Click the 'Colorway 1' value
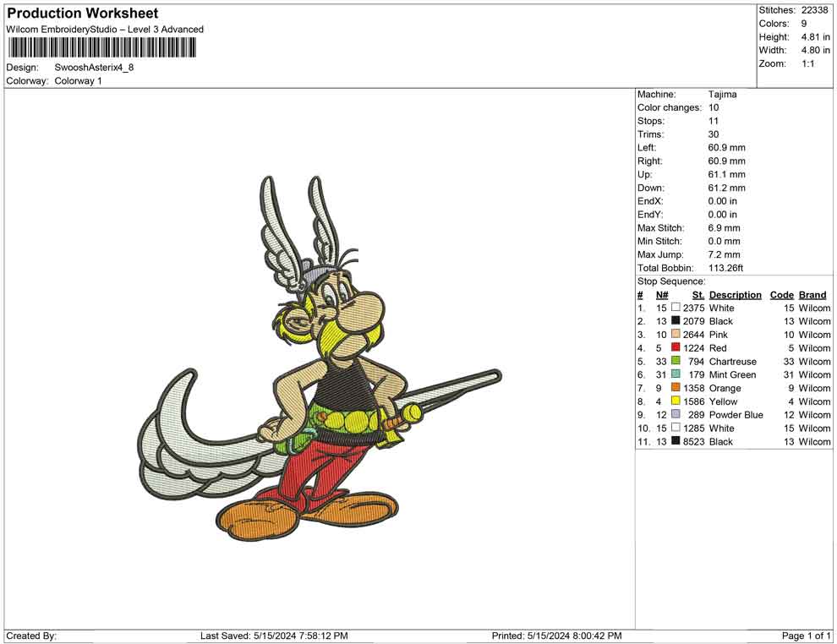The height and width of the screenshot is (644, 837). click(78, 81)
